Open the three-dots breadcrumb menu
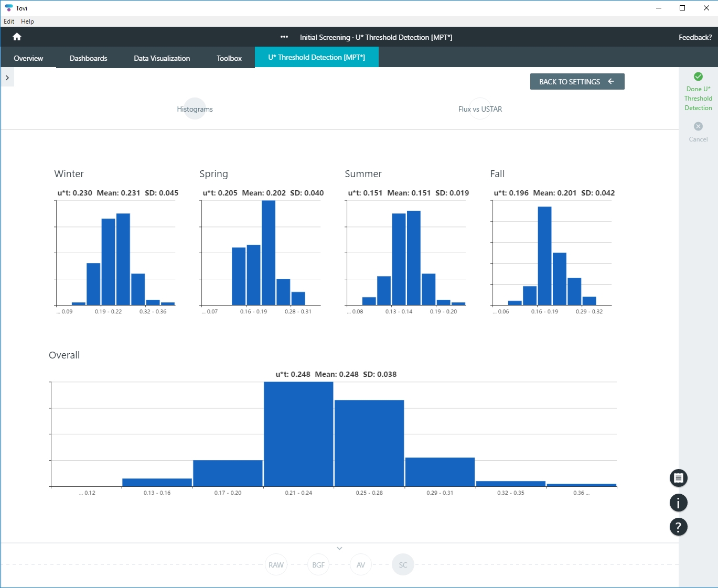Image resolution: width=718 pixels, height=588 pixels. [284, 37]
